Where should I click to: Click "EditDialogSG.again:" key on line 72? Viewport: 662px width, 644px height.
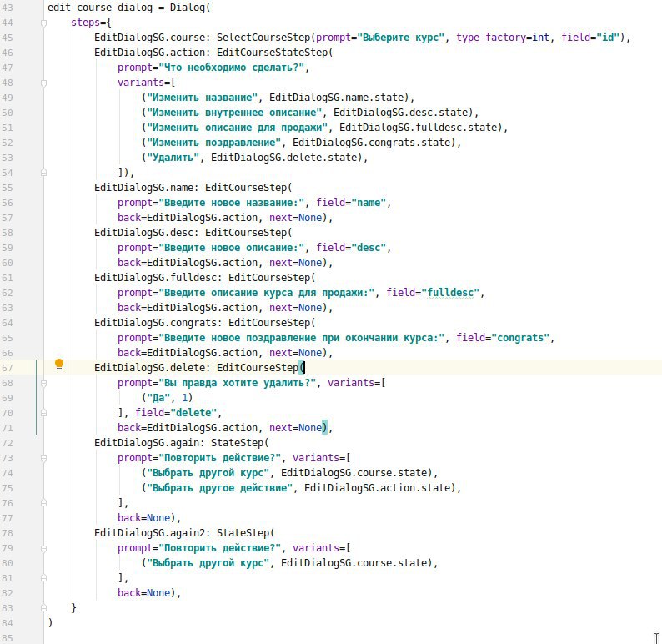point(149,443)
